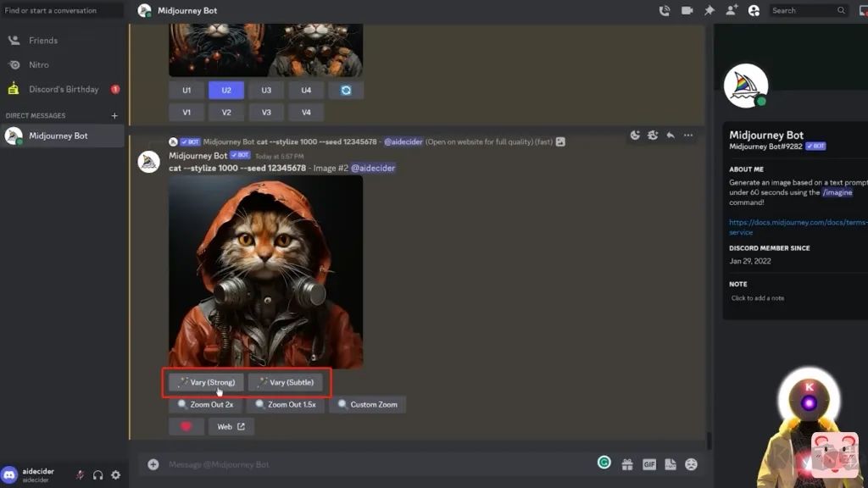Click the re-roll refresh button

pos(346,90)
